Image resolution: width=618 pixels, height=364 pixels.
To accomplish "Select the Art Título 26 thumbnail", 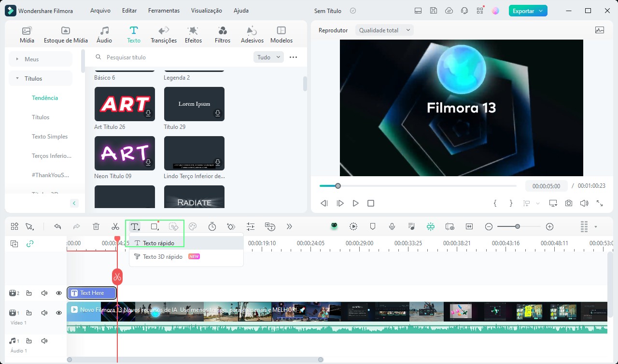I will point(125,104).
